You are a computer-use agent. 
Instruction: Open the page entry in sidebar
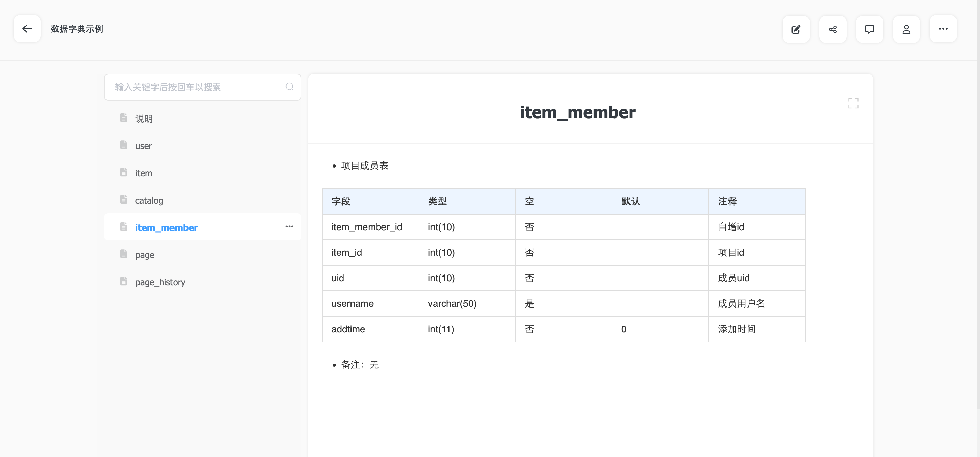tap(145, 255)
